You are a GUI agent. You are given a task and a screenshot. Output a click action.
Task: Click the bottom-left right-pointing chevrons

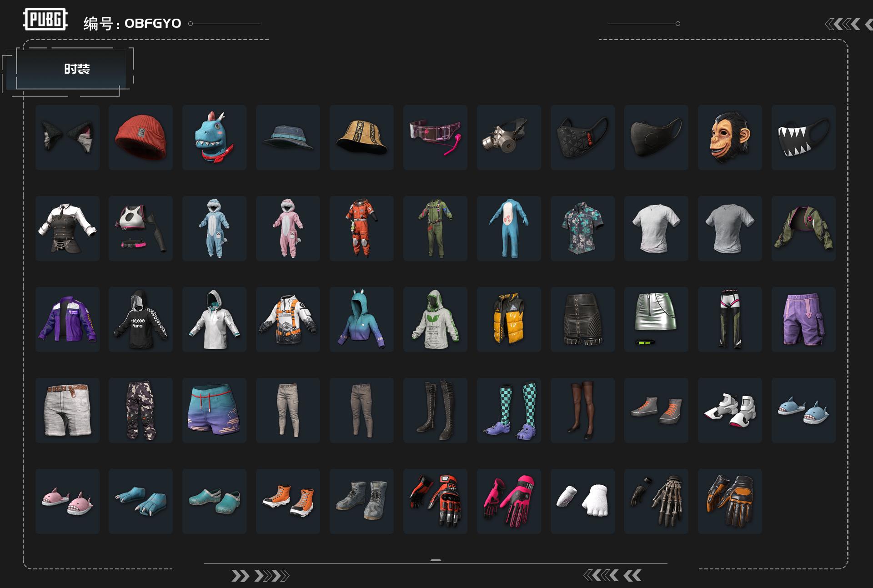(x=260, y=576)
